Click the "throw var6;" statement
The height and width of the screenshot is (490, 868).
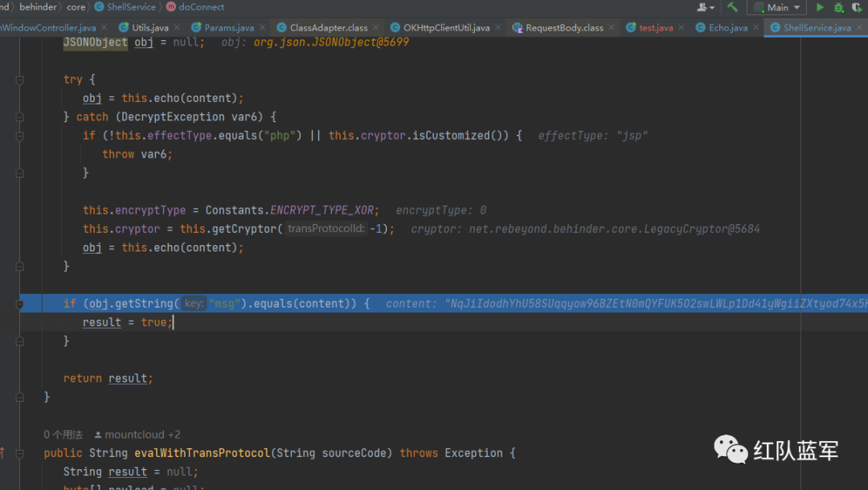click(137, 154)
